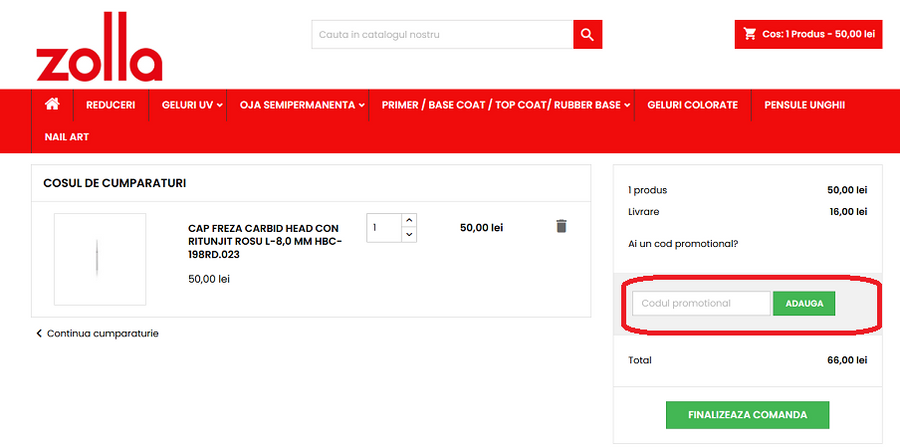Follow the Continua cumparaturie link
This screenshot has height=448, width=900.
[102, 333]
